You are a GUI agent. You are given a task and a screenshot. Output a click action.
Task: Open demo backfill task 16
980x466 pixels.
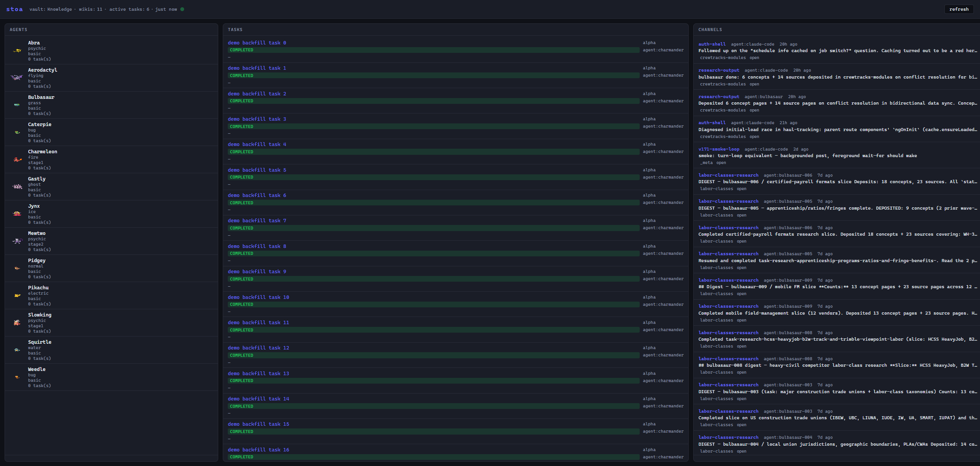coord(258,450)
